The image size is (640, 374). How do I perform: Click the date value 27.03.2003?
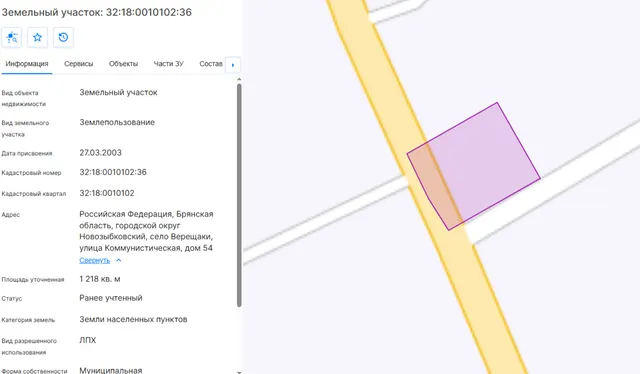(100, 153)
